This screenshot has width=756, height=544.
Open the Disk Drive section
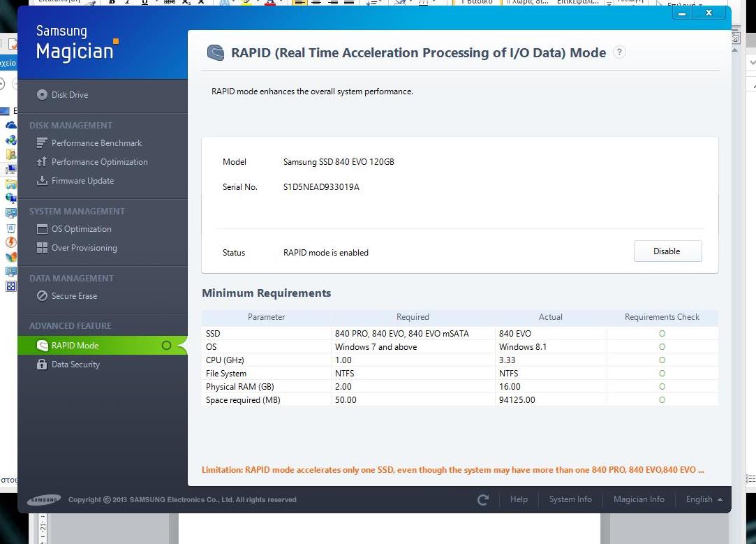point(62,94)
